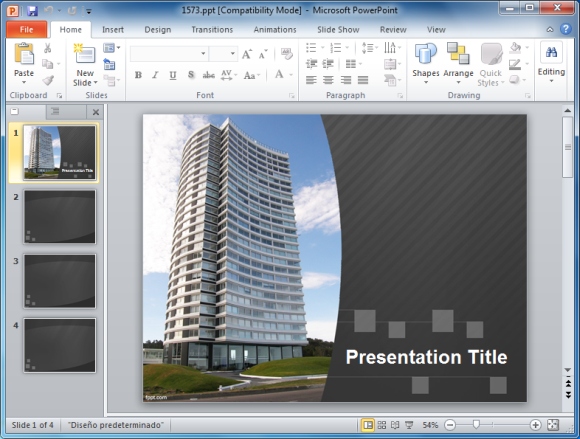Open Bullets dropdown arrow
The image size is (580, 439).
322,48
